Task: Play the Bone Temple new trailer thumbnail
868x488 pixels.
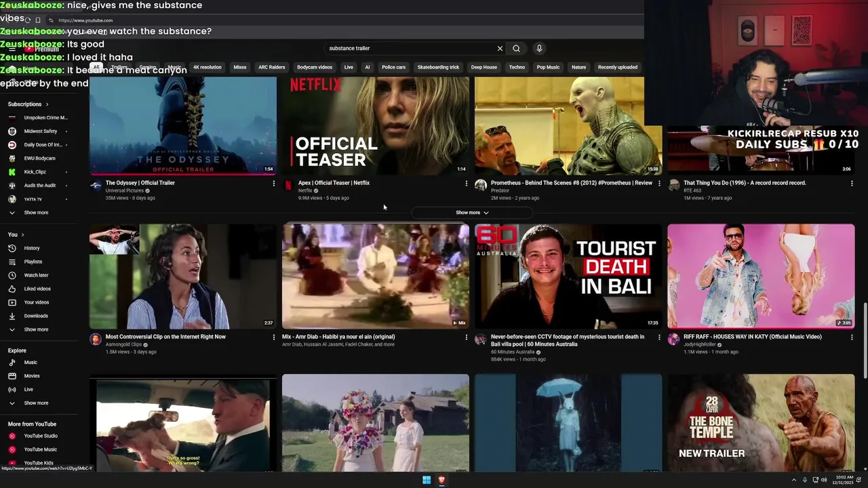Action: pos(761,423)
